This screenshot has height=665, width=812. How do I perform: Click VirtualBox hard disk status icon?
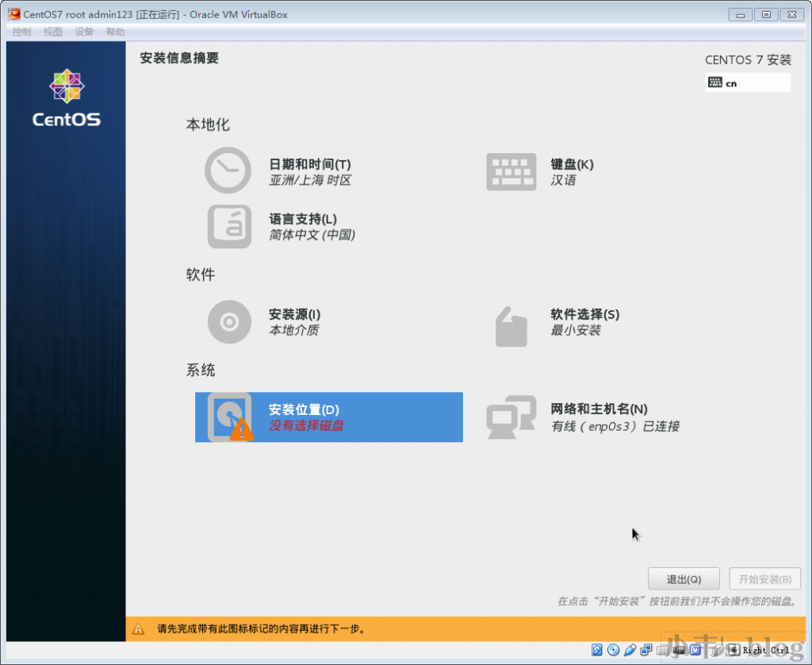tap(596, 649)
